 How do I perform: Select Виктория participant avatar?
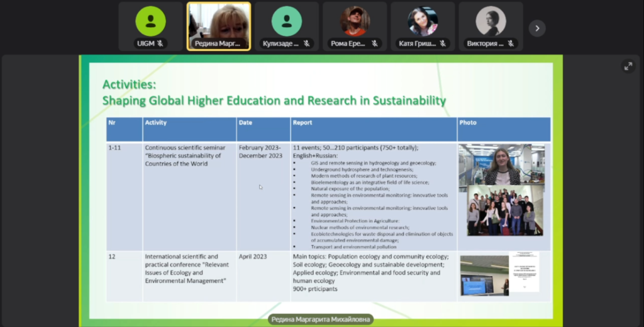tap(491, 21)
